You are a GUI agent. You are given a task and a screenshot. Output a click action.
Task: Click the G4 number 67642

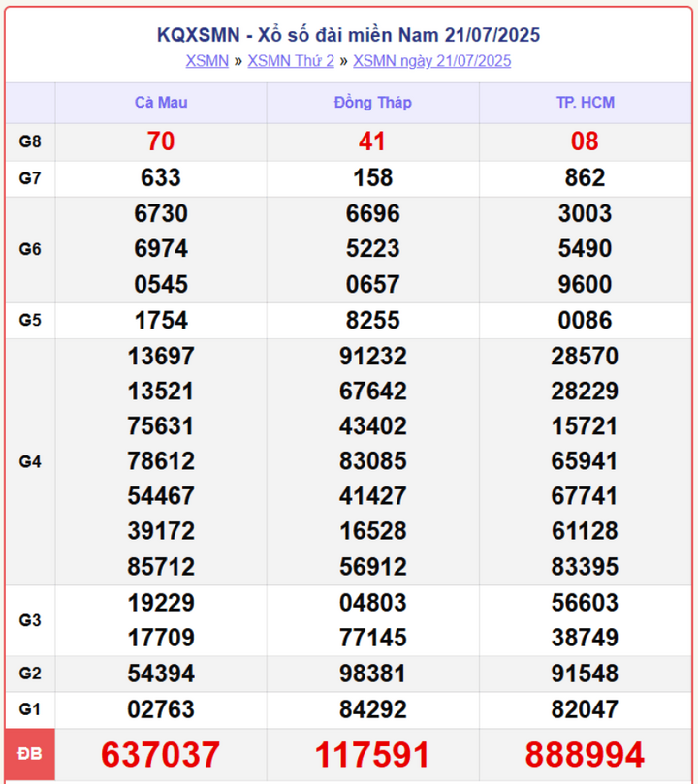(373, 392)
